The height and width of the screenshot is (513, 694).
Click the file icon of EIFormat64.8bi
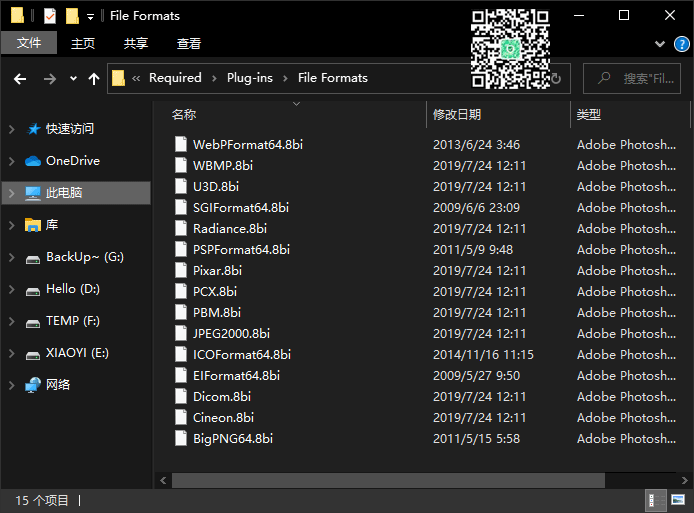click(181, 375)
